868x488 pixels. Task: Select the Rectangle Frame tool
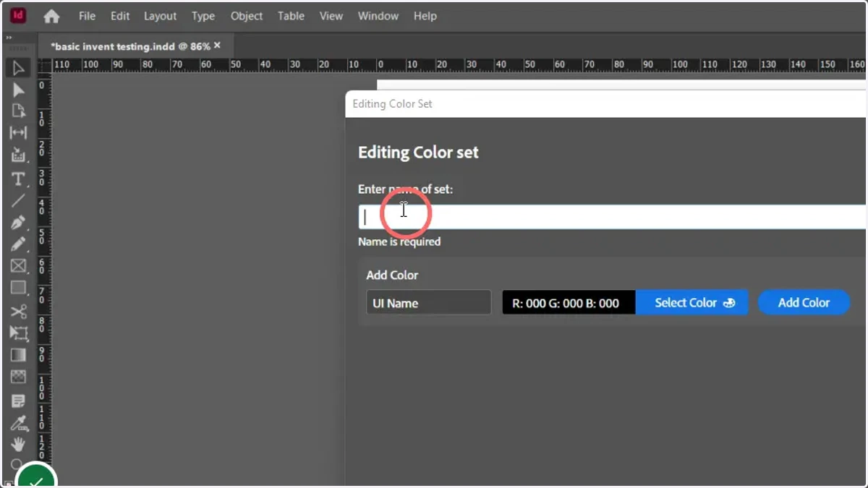pos(18,266)
